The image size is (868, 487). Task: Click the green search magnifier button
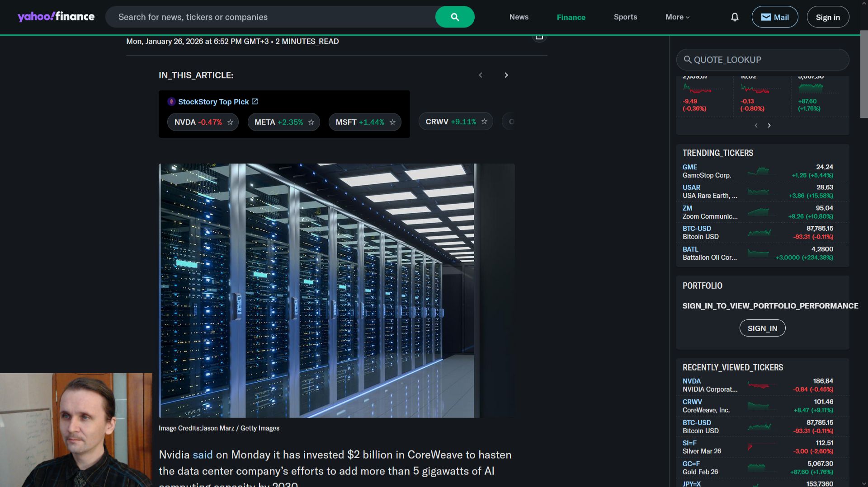(x=455, y=17)
